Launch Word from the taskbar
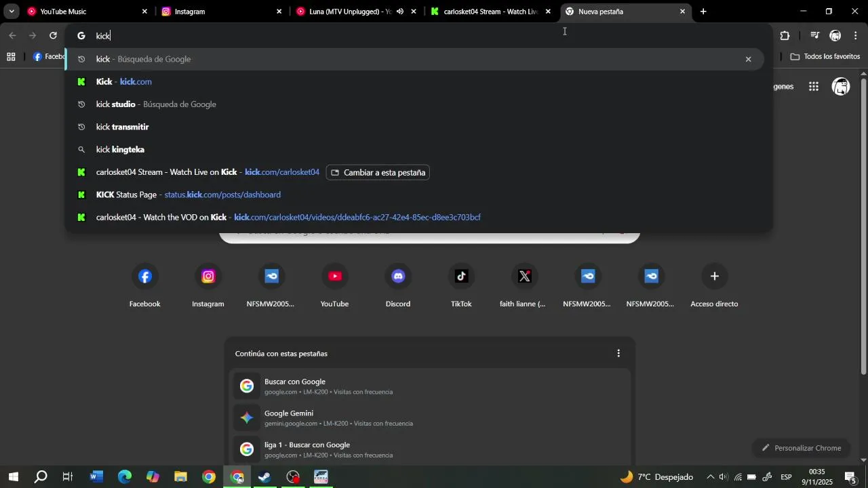868x488 pixels. pos(96,477)
